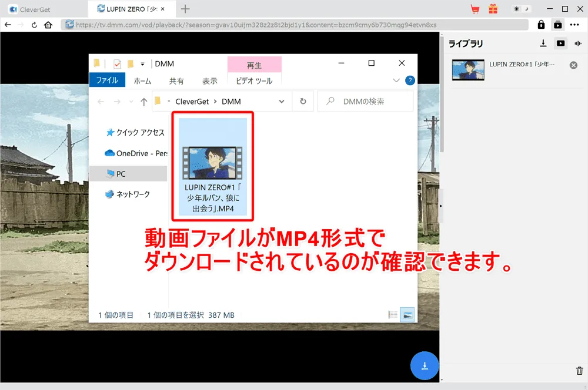Show audio items in library panel
The height and width of the screenshot is (390, 588).
tap(578, 43)
